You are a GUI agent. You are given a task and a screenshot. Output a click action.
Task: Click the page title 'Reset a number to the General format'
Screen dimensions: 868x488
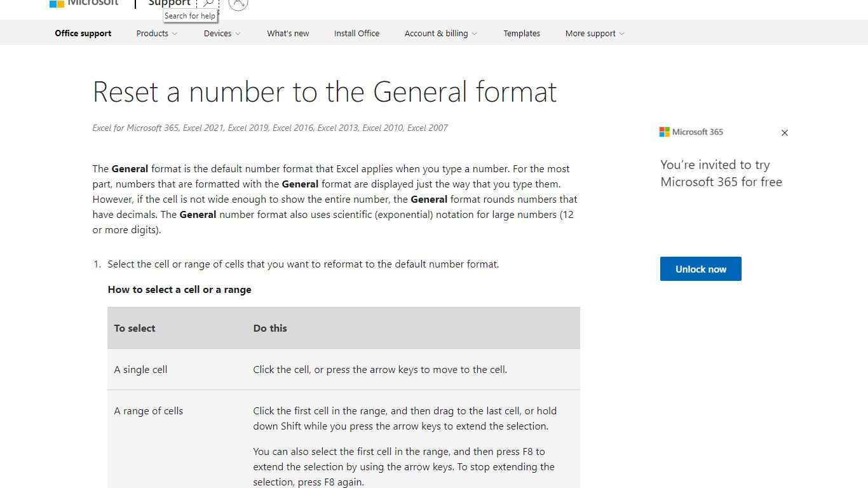(325, 92)
